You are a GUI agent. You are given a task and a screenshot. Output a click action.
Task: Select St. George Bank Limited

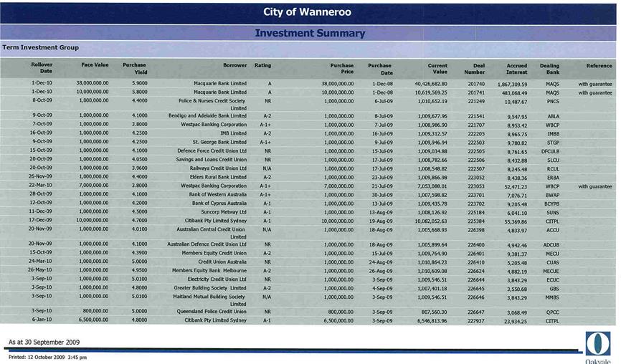[219, 142]
